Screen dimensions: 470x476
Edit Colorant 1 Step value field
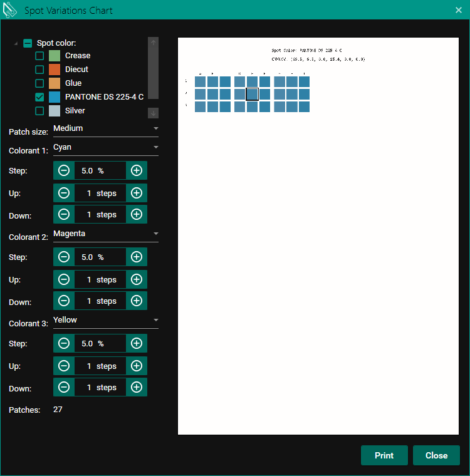(x=100, y=170)
